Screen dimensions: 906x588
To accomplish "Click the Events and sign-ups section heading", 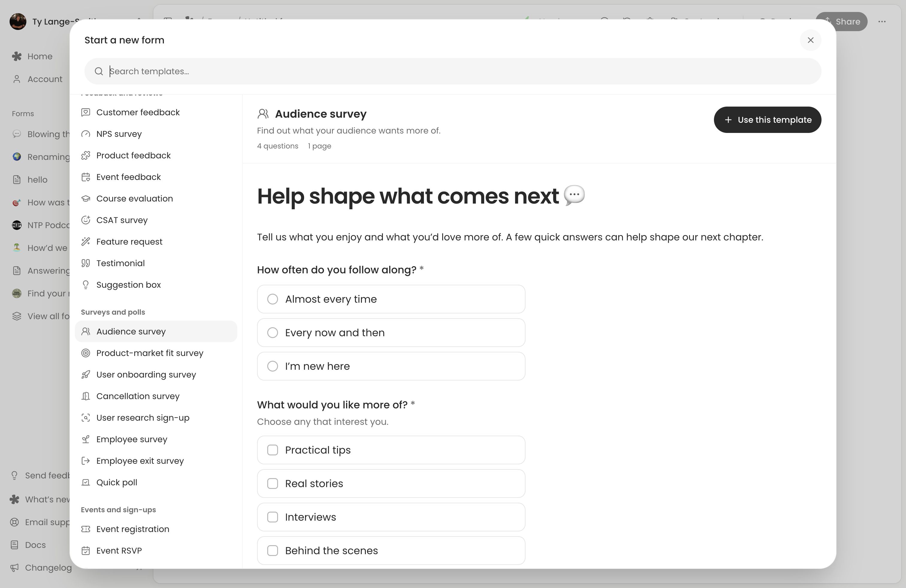I will point(118,510).
